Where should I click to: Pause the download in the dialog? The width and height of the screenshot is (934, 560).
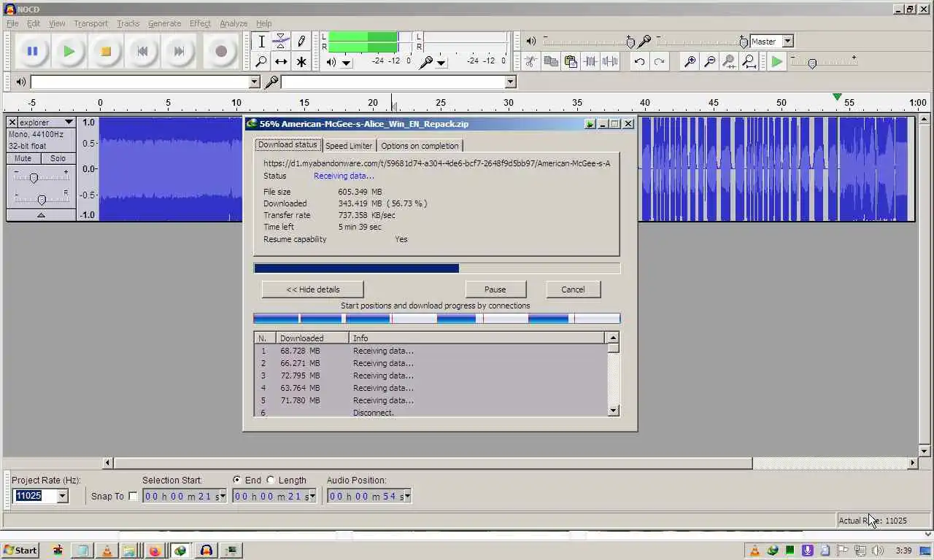pyautogui.click(x=495, y=289)
